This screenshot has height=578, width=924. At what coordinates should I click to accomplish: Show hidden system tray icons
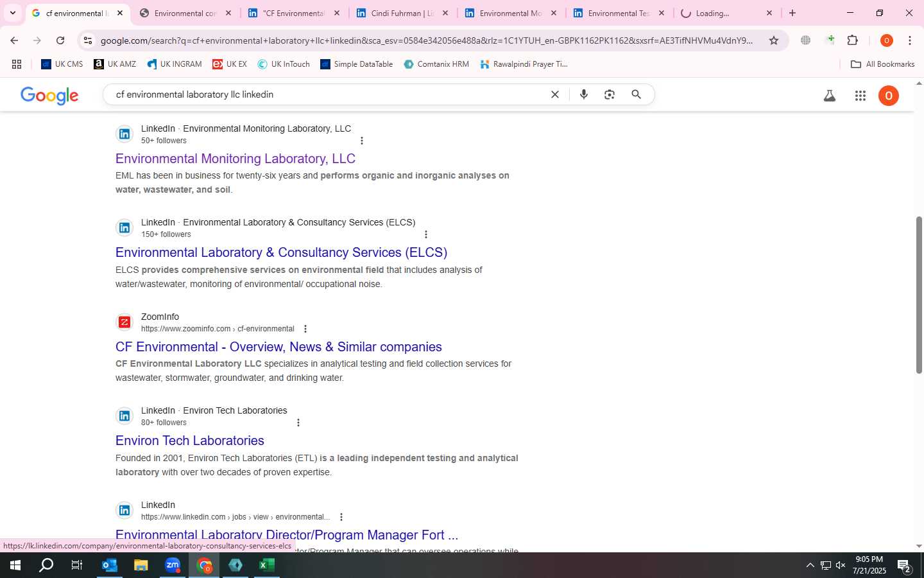(x=810, y=566)
